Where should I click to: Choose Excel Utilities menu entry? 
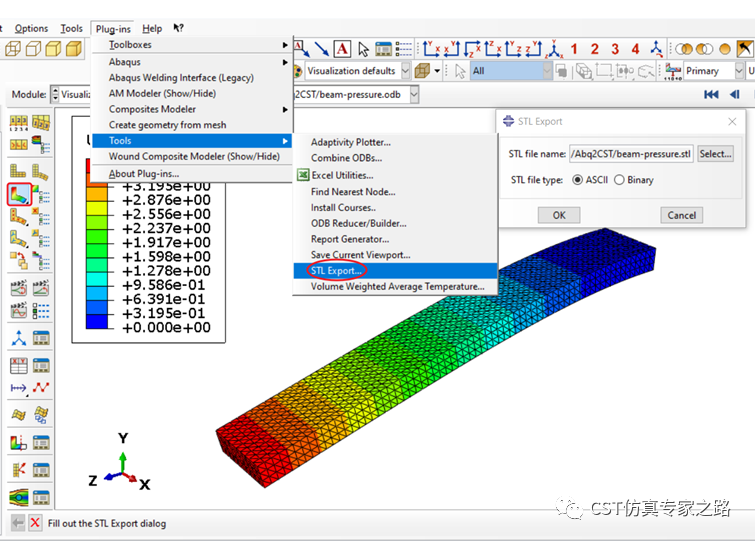coord(395,175)
